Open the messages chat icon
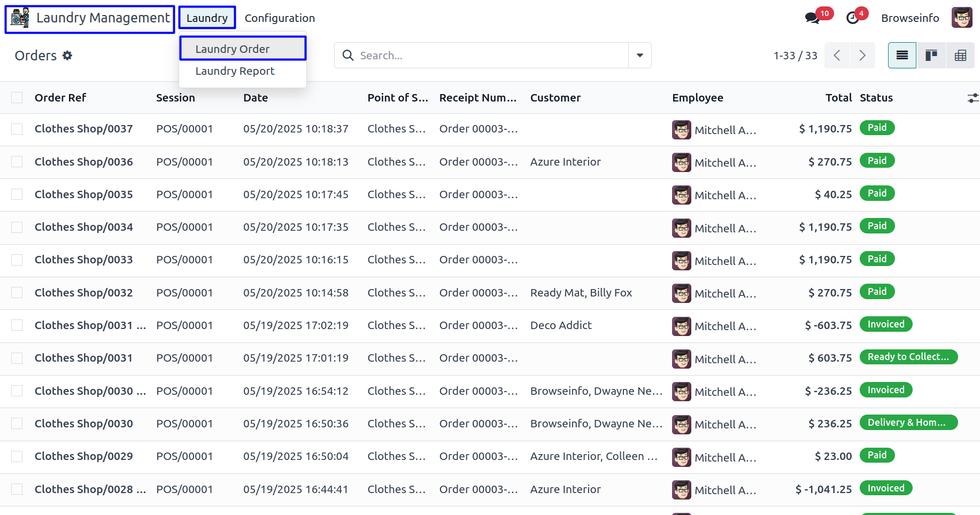Viewport: 980px width, 515px height. pyautogui.click(x=812, y=18)
